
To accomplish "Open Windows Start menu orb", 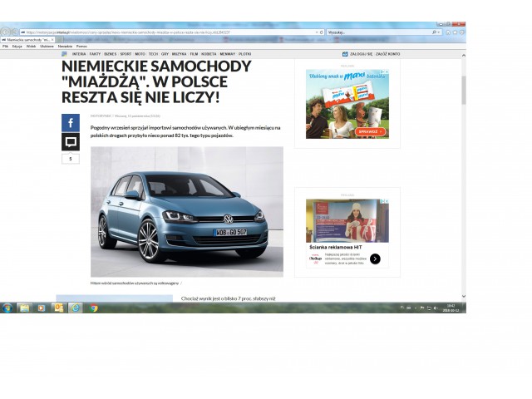I will click(7, 308).
